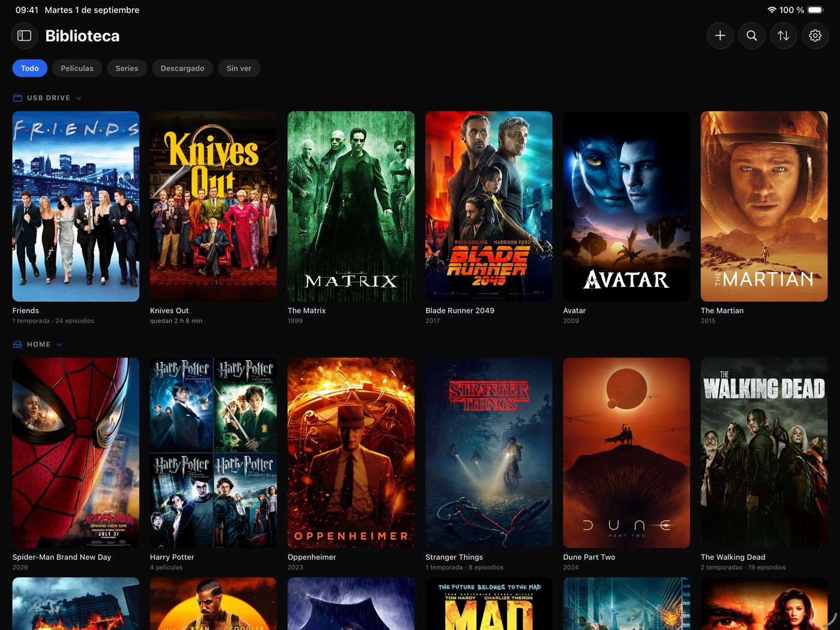
Task: Select the Todo filter
Action: click(30, 68)
